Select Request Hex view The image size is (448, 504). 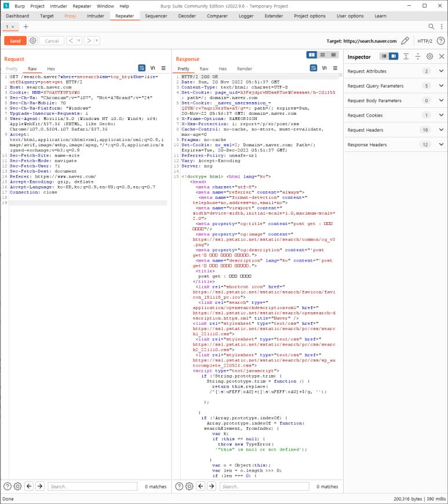(x=51, y=69)
